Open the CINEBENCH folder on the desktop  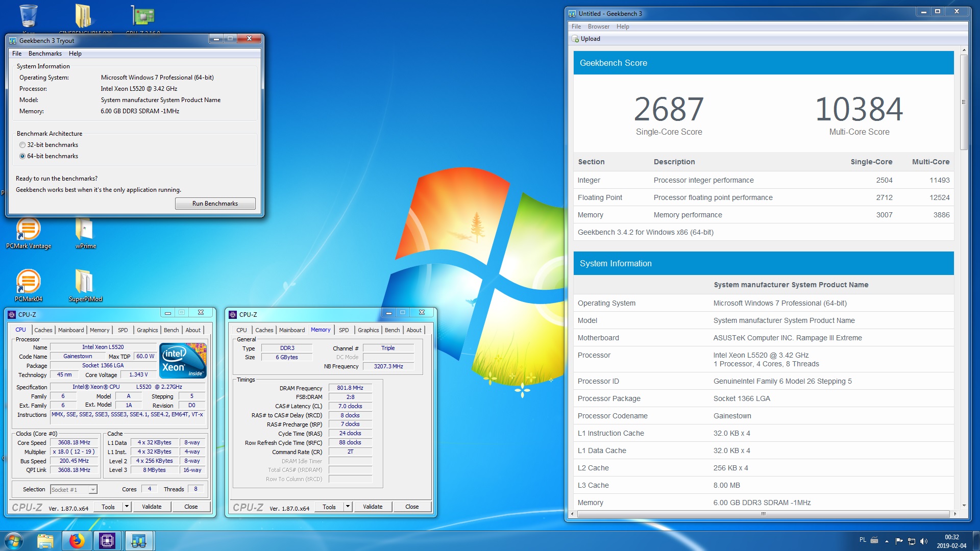pyautogui.click(x=83, y=16)
